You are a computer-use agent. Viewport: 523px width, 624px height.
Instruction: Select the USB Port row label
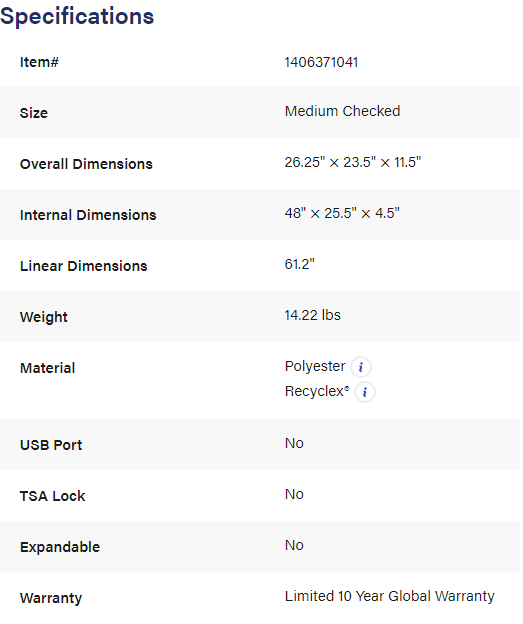[x=51, y=445]
